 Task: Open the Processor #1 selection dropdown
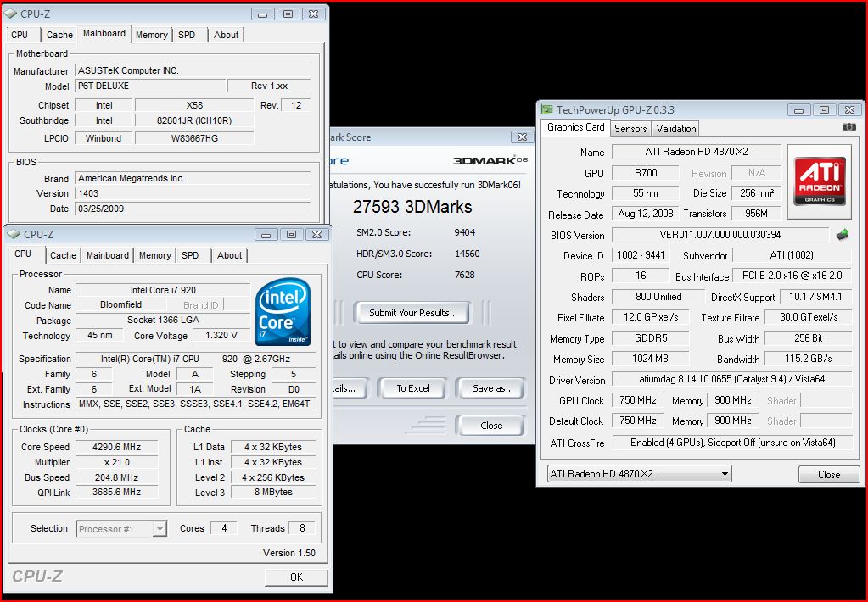coord(120,529)
